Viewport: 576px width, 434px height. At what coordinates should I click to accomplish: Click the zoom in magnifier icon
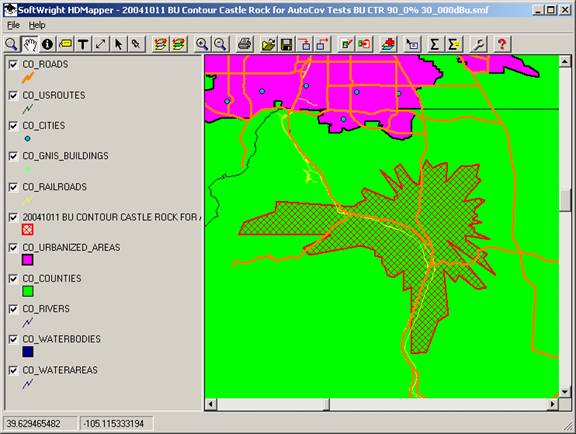(x=202, y=44)
